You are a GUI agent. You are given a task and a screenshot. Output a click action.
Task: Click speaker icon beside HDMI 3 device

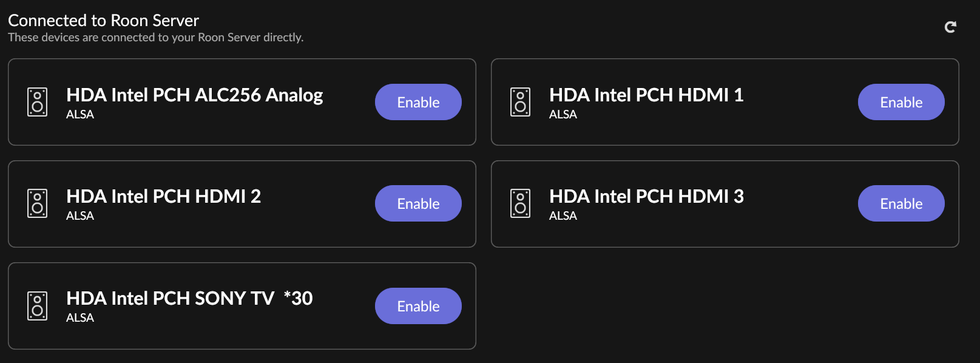(520, 203)
